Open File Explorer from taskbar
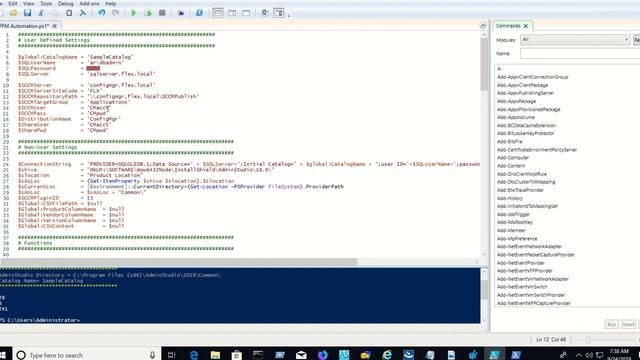The width and height of the screenshot is (640, 360). pos(215,355)
